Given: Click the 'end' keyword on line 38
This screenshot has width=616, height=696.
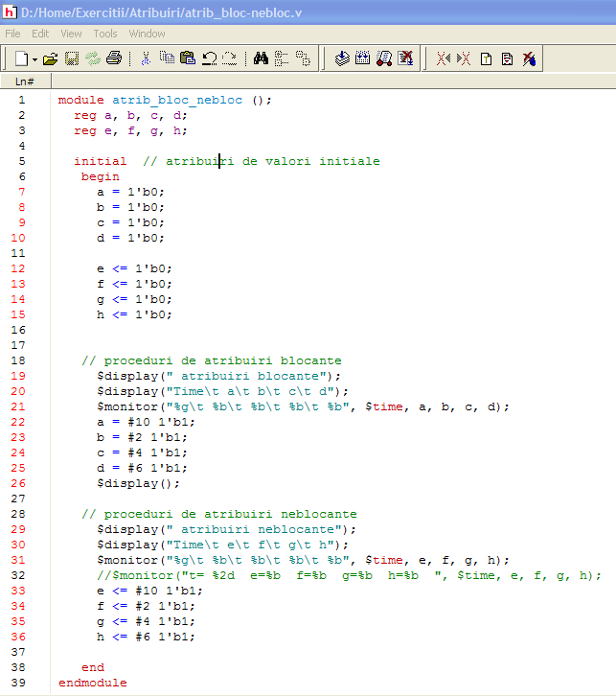Looking at the screenshot, I should (x=93, y=667).
